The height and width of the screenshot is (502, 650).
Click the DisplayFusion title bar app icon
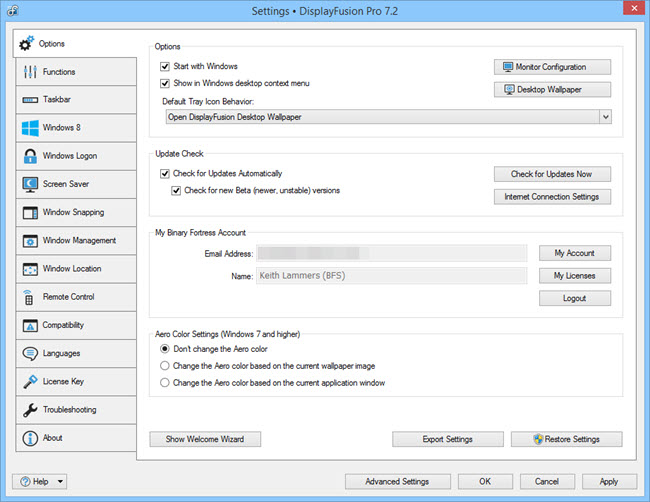pyautogui.click(x=12, y=11)
